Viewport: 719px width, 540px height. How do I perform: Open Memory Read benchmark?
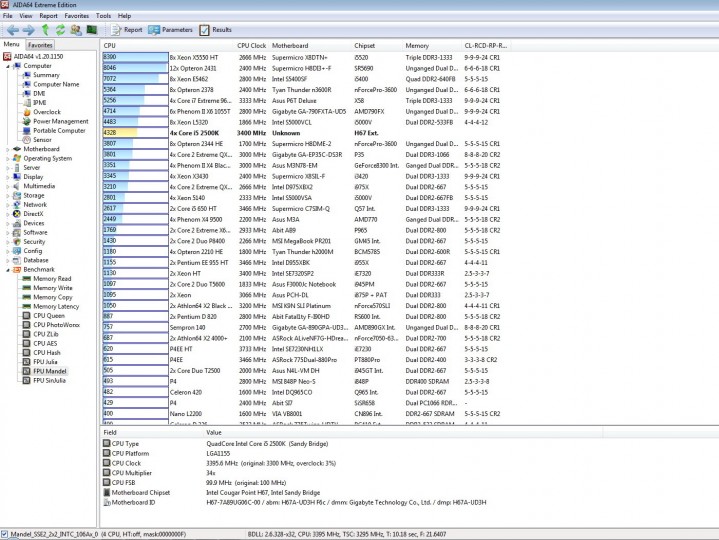pos(52,279)
